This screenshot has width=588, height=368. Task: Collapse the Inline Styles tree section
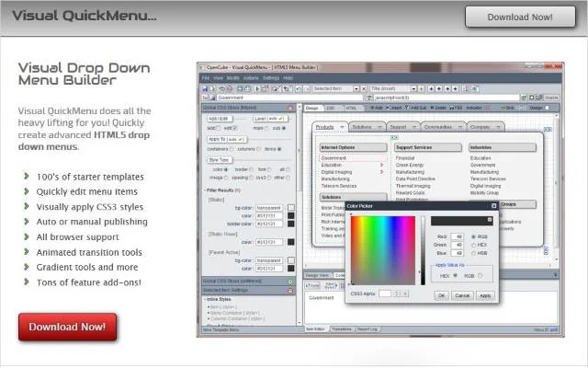pyautogui.click(x=205, y=300)
